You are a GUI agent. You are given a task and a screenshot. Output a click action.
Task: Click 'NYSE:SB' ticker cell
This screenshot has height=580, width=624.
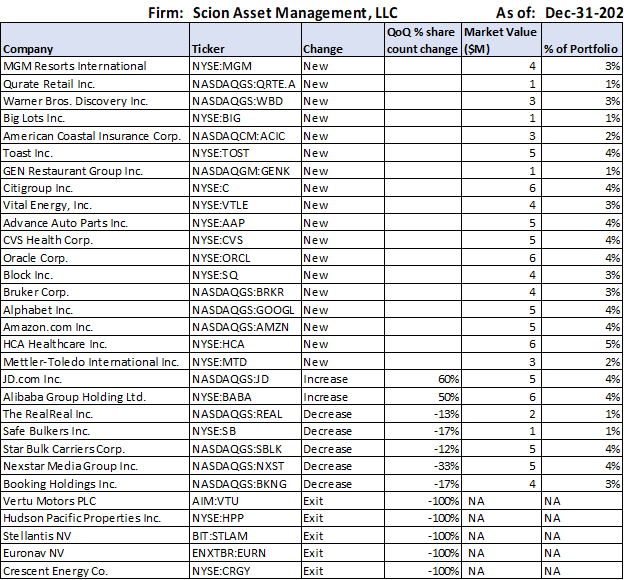[x=246, y=431]
